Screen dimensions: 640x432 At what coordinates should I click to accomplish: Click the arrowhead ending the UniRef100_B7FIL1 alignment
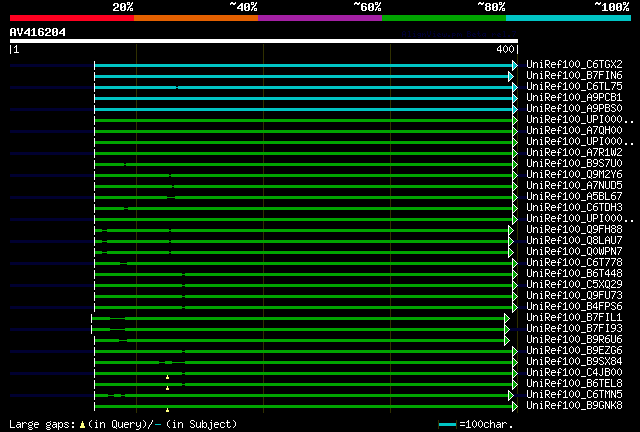point(507,318)
